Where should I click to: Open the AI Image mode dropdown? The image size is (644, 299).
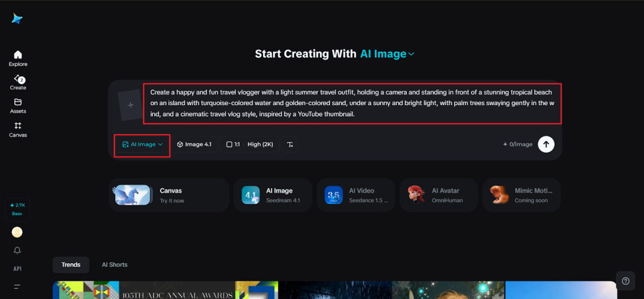(x=142, y=145)
